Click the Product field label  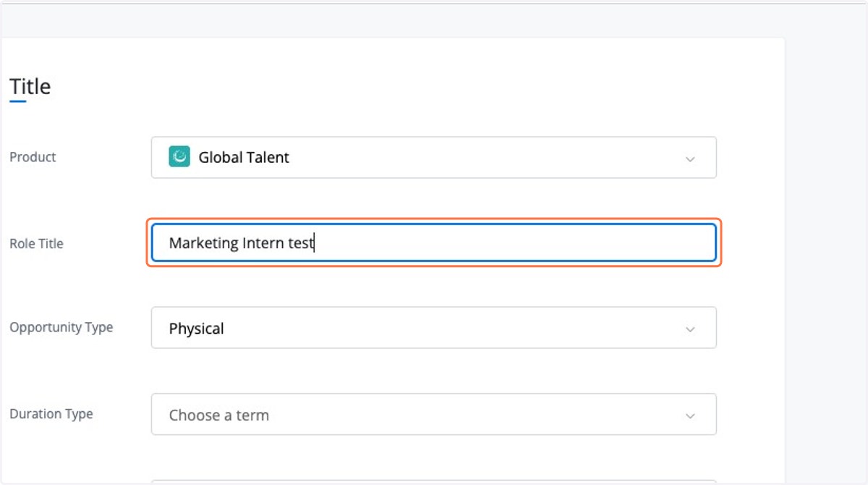[x=33, y=157]
